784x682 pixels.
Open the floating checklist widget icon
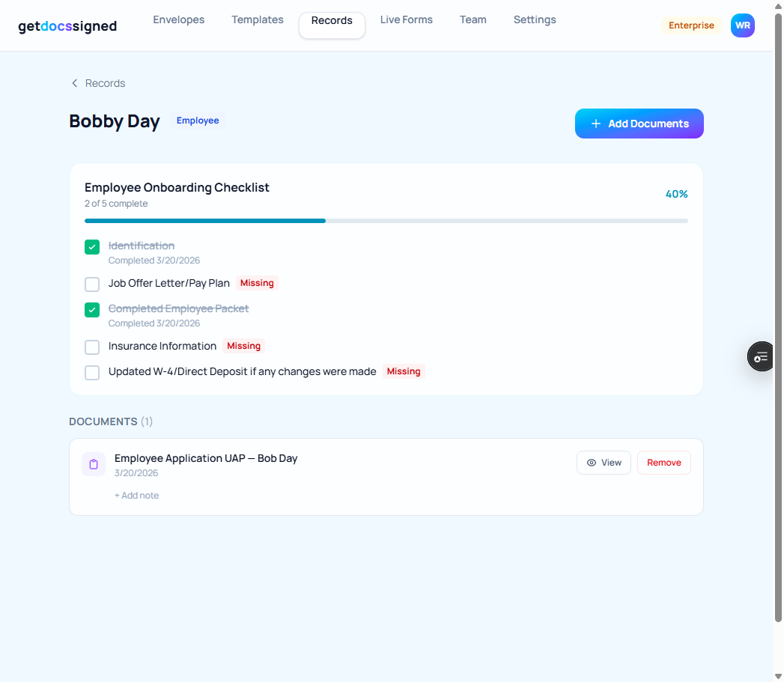click(x=761, y=356)
